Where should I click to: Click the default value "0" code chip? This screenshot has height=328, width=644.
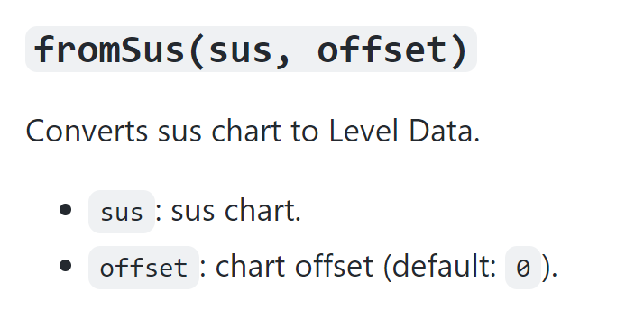[523, 268]
